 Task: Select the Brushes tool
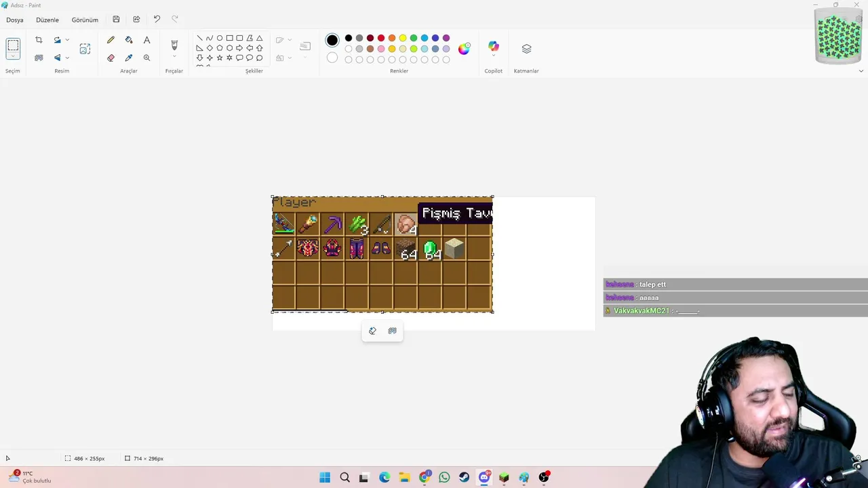click(x=174, y=45)
